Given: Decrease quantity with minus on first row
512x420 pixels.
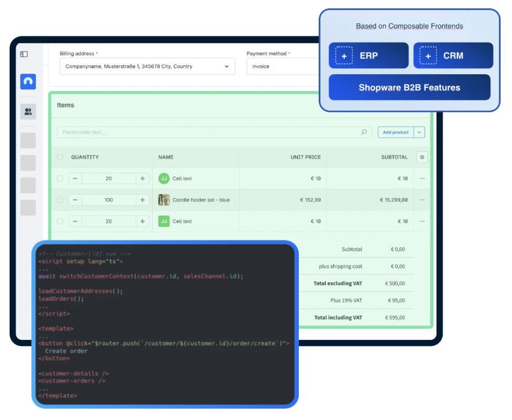Looking at the screenshot, I should [x=75, y=178].
